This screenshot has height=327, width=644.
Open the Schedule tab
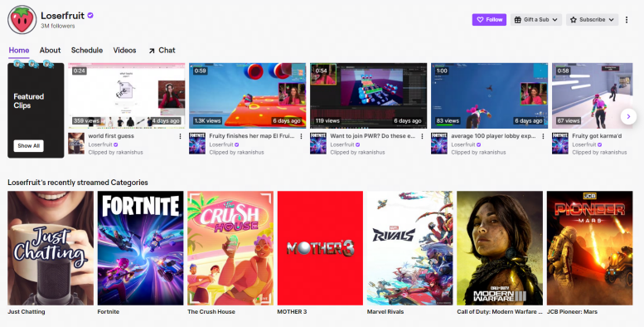(x=87, y=50)
